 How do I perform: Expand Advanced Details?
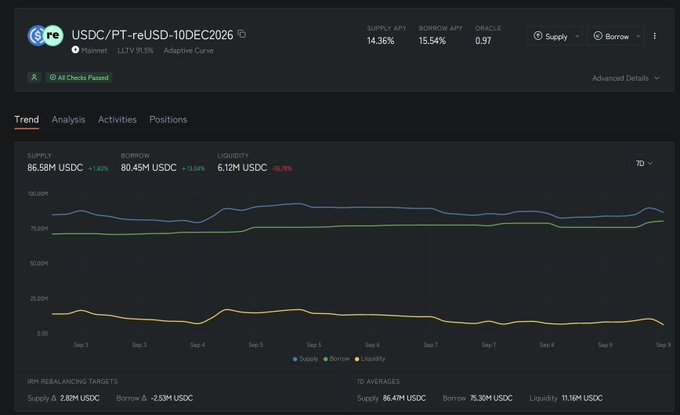[626, 78]
